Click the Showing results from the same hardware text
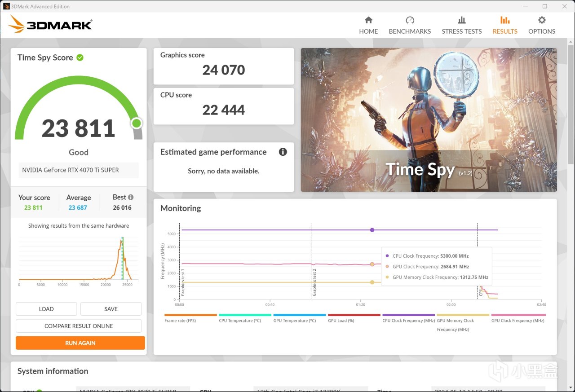 pos(79,226)
